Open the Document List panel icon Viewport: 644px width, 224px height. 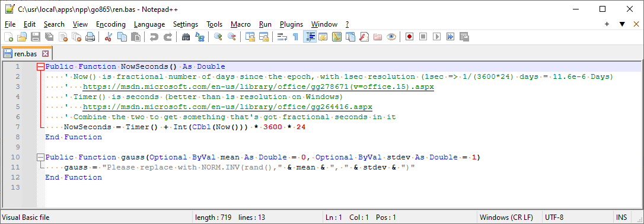click(350, 37)
